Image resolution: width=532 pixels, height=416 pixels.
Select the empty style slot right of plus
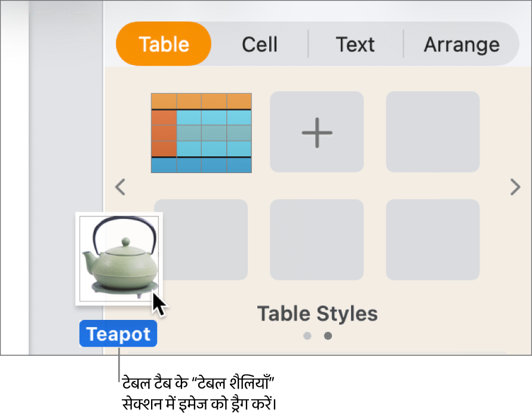(x=433, y=132)
